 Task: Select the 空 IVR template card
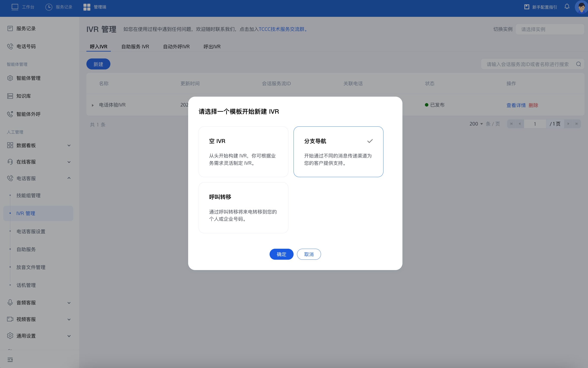(243, 151)
